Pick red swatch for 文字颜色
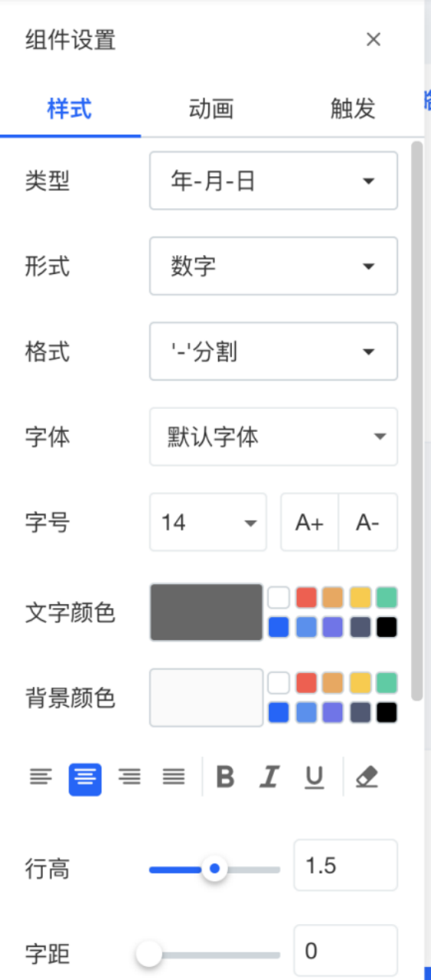The width and height of the screenshot is (431, 980). pyautogui.click(x=306, y=597)
